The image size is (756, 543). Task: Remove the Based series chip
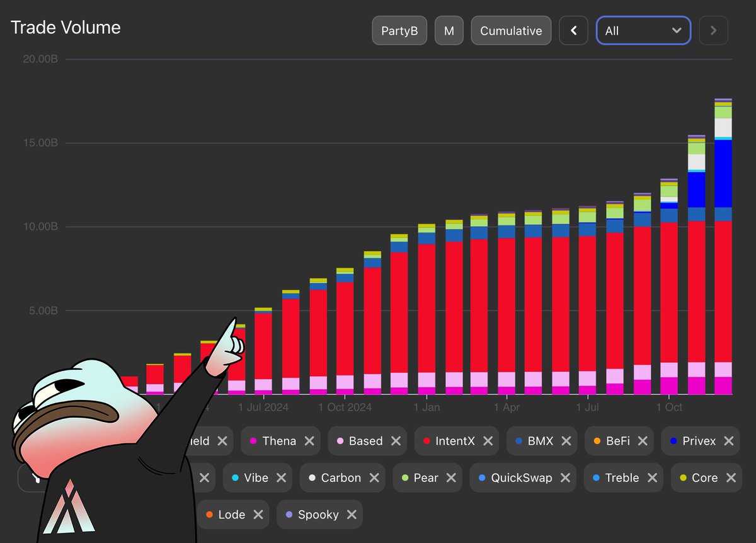click(396, 441)
